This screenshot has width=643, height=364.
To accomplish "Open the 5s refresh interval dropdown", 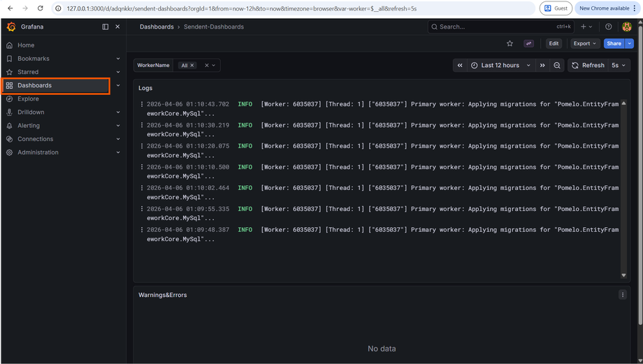I will [619, 65].
